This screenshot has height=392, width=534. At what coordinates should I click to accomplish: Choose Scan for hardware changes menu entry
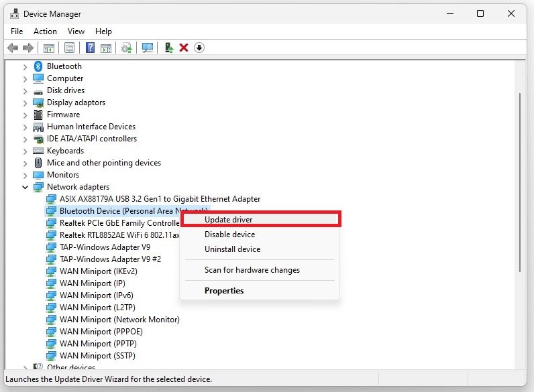pos(260,270)
